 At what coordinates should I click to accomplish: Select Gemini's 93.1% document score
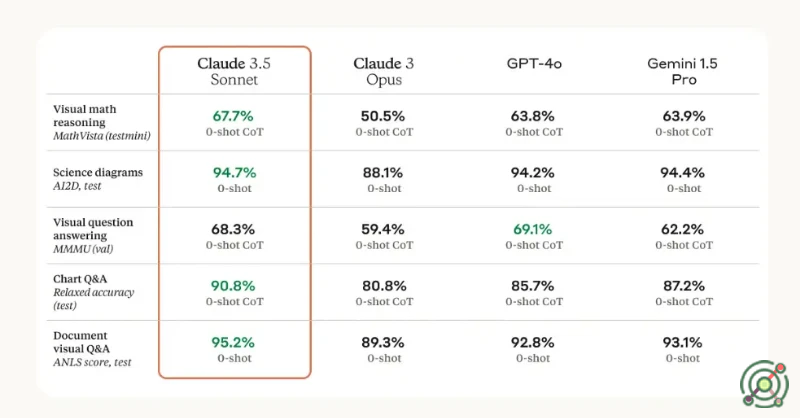(x=683, y=342)
